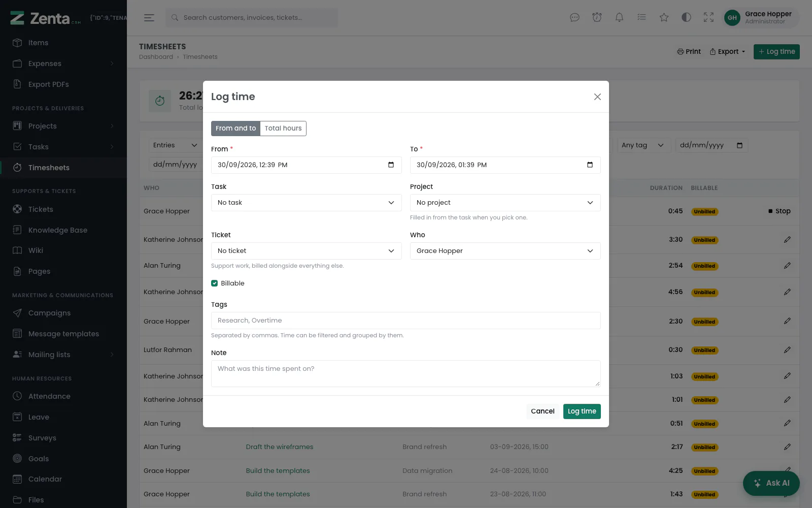The width and height of the screenshot is (812, 508).
Task: Click the task list icon in header
Action: point(641,17)
